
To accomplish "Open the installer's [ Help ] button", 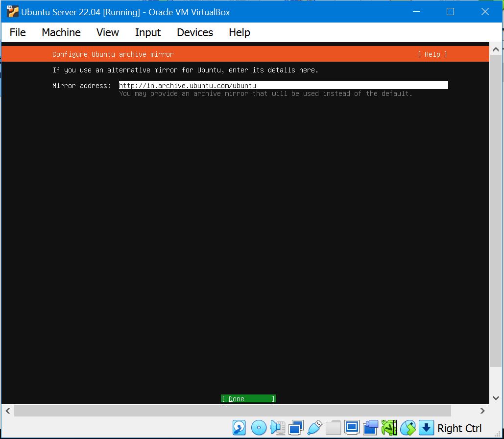I will (x=432, y=54).
